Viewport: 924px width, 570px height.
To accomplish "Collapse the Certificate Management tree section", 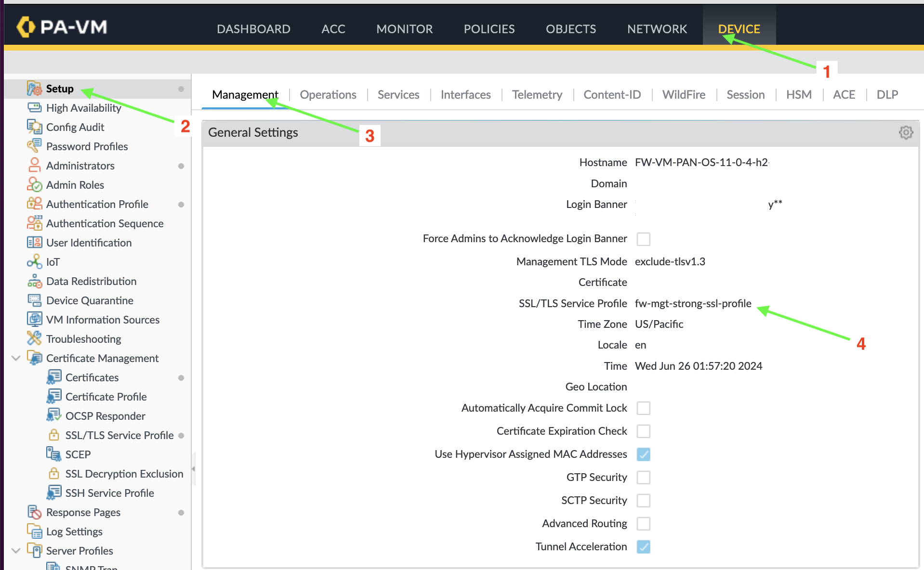I will [15, 358].
